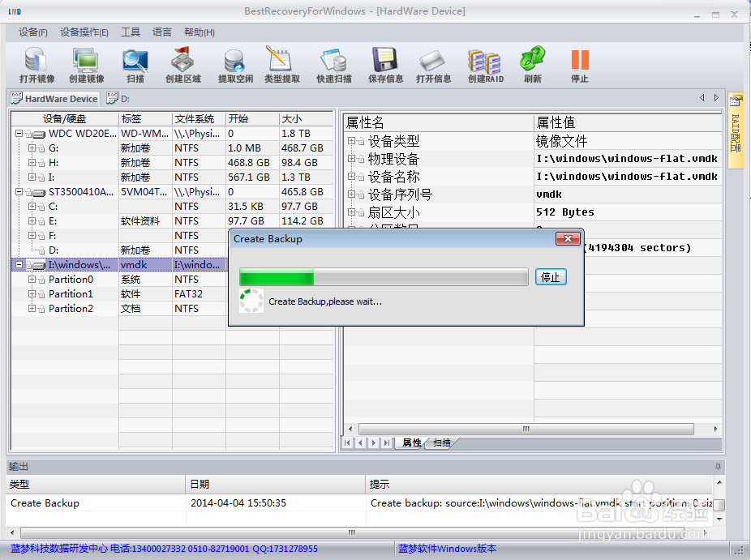This screenshot has width=751, height=560.
Task: Switch to the D: tab
Action: click(118, 99)
